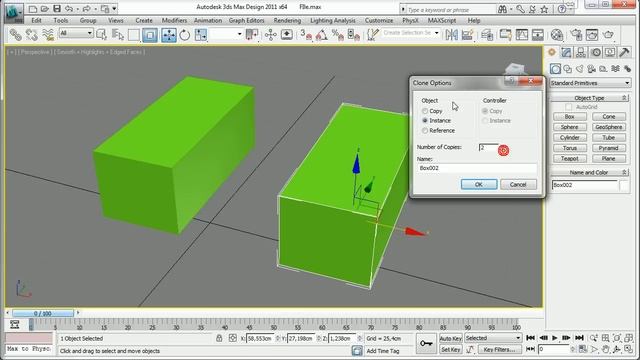
Task: Open the selection filter All dropdown
Action: pyautogui.click(x=76, y=33)
